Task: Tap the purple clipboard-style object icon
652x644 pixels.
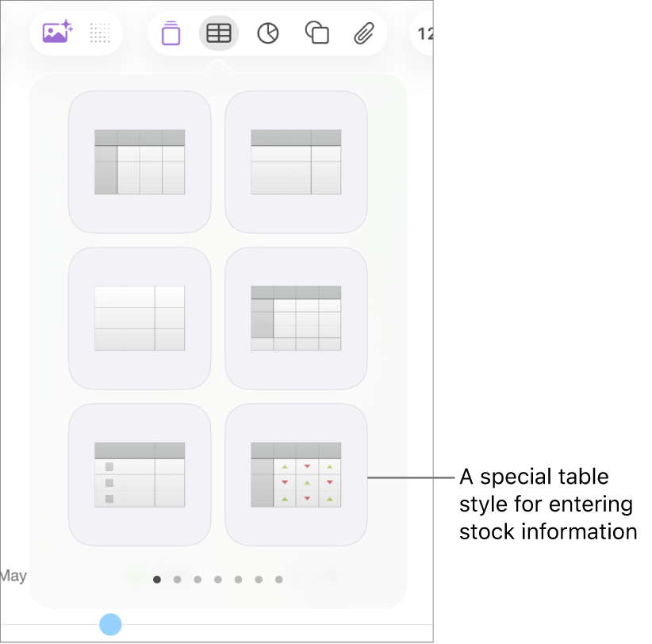Action: pyautogui.click(x=171, y=33)
